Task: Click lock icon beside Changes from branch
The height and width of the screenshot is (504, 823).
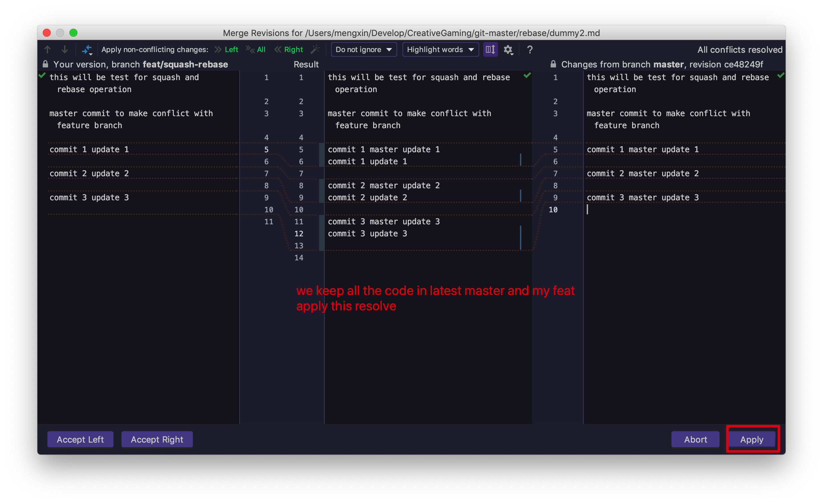Action: [553, 64]
